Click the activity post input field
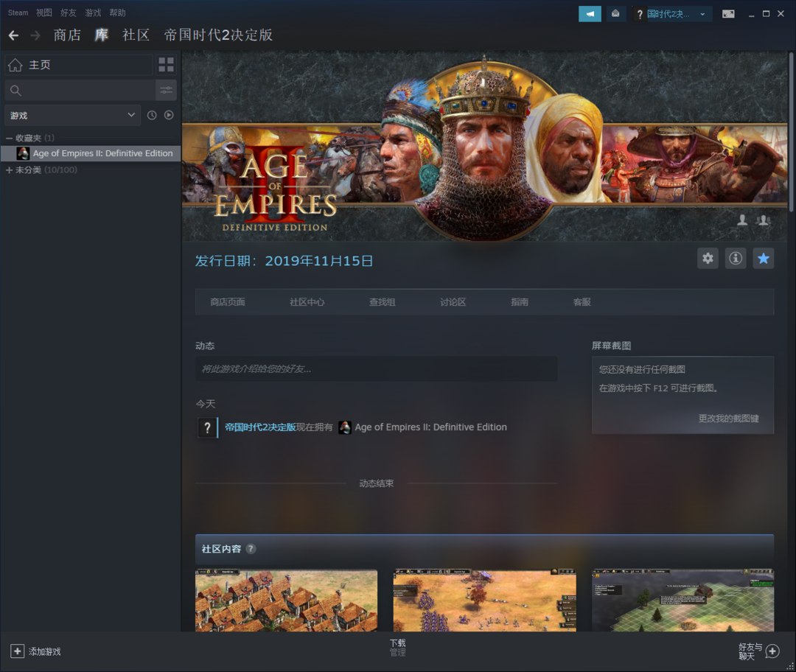Viewport: 796px width, 672px height. [376, 369]
